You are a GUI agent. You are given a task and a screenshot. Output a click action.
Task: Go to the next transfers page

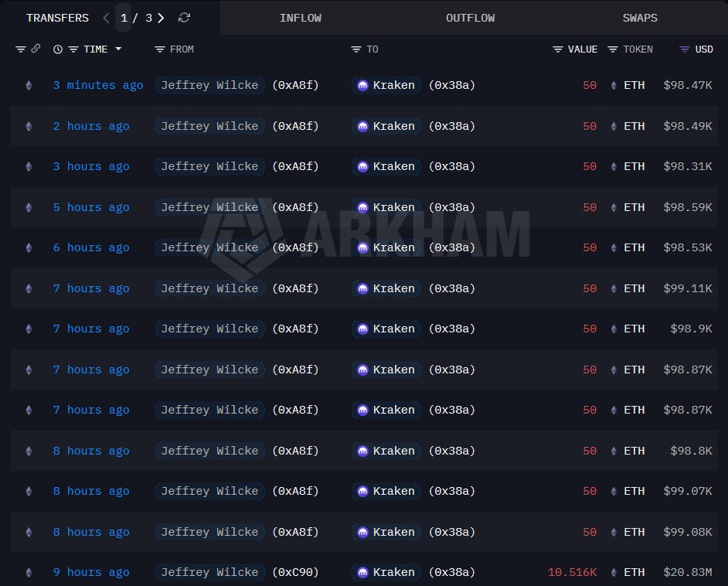point(161,18)
